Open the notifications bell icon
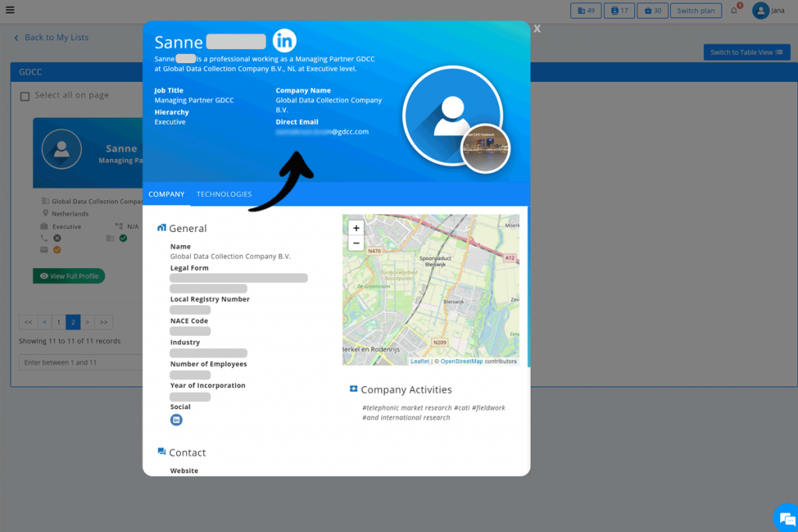This screenshot has height=532, width=798. (733, 11)
